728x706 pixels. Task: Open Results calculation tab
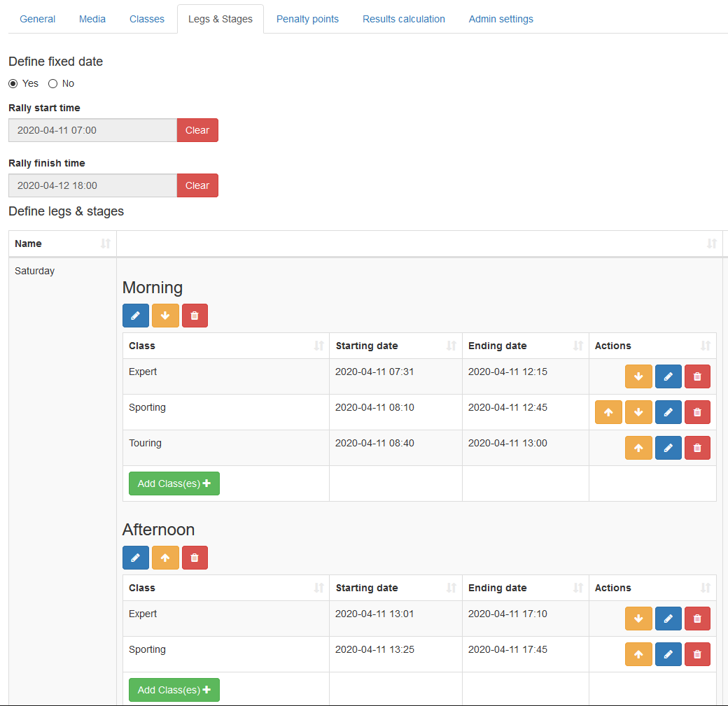(403, 19)
